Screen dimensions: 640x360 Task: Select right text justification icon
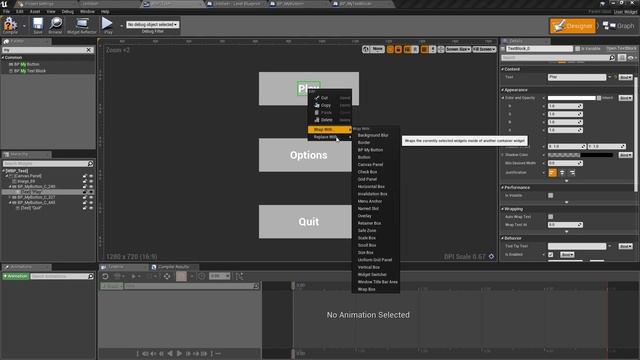click(572, 173)
